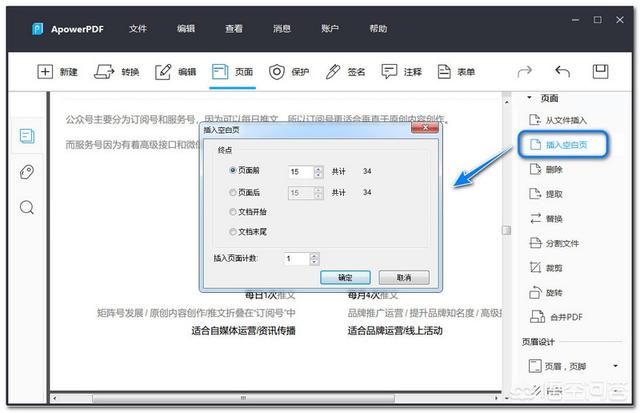Click the 插入页面计数 input field
The width and height of the screenshot is (640, 413).
296,259
